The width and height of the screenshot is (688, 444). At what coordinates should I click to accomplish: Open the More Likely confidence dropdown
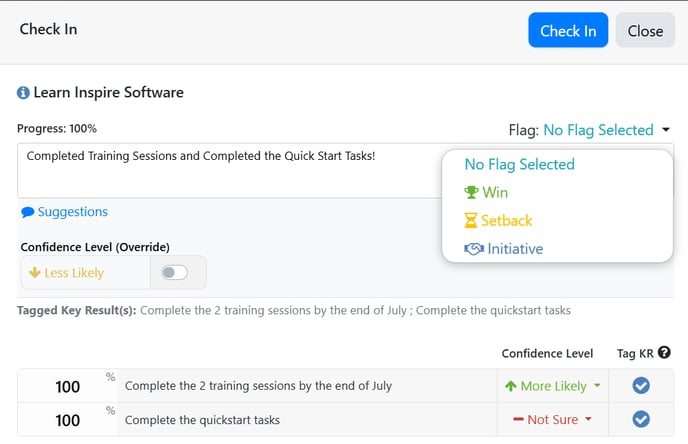552,386
